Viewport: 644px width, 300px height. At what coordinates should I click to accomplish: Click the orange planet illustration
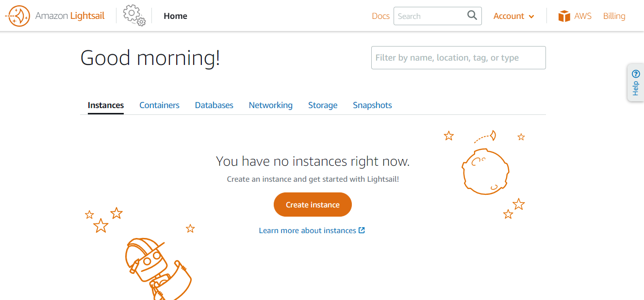[485, 171]
